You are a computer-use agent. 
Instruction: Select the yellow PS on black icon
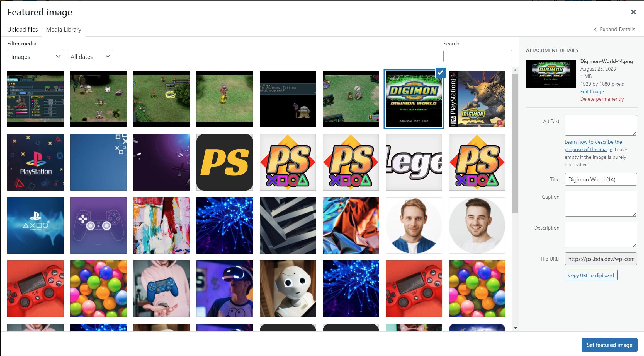pyautogui.click(x=225, y=162)
